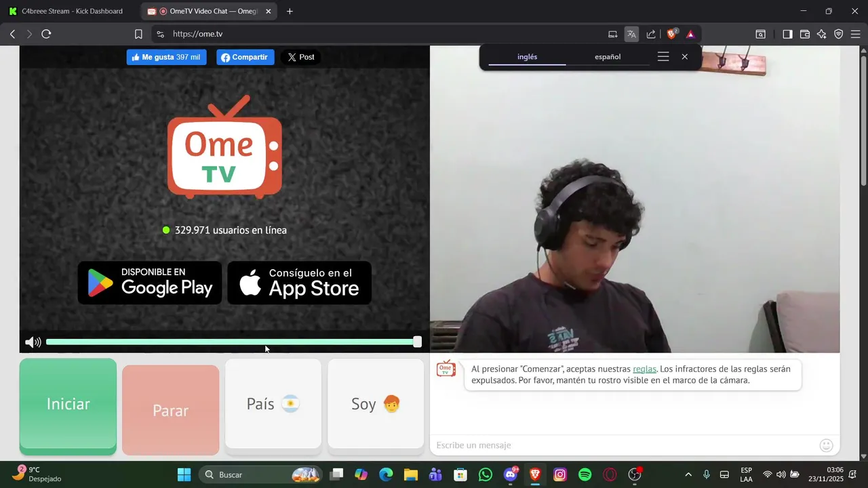Reload the page
This screenshot has height=488, width=868.
(46, 34)
